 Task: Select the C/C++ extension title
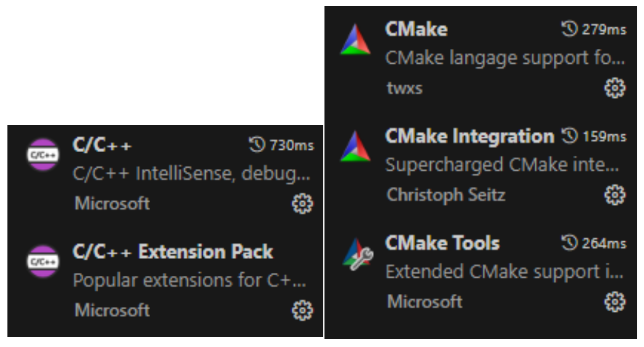[102, 145]
